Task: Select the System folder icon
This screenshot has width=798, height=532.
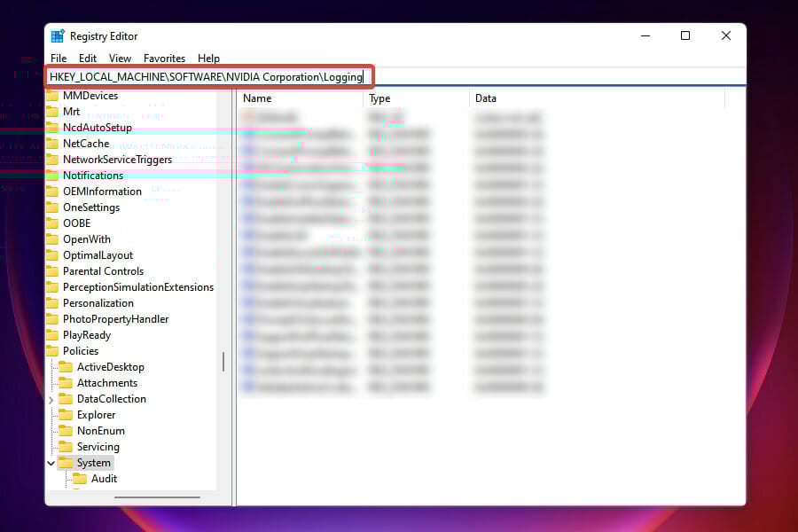Action: tap(66, 462)
